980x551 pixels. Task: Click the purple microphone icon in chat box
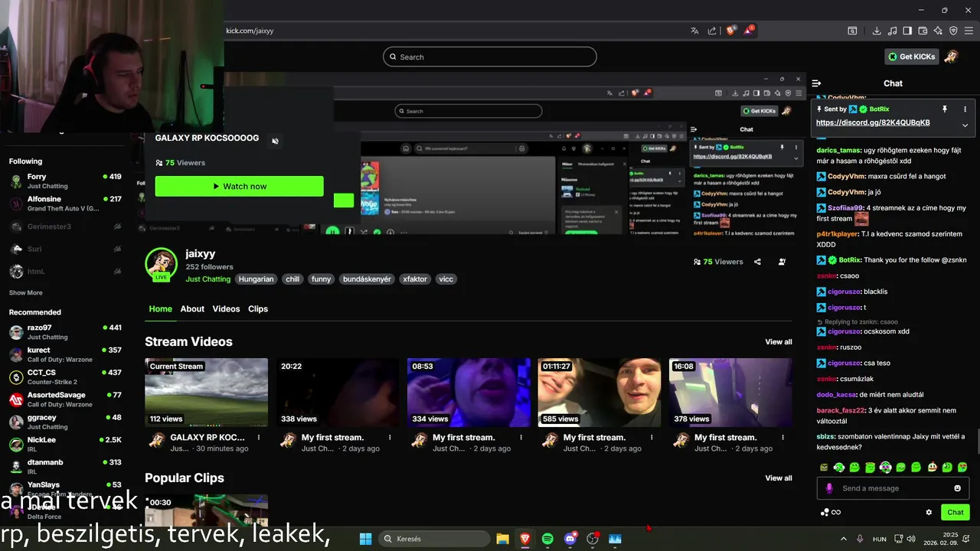click(829, 488)
